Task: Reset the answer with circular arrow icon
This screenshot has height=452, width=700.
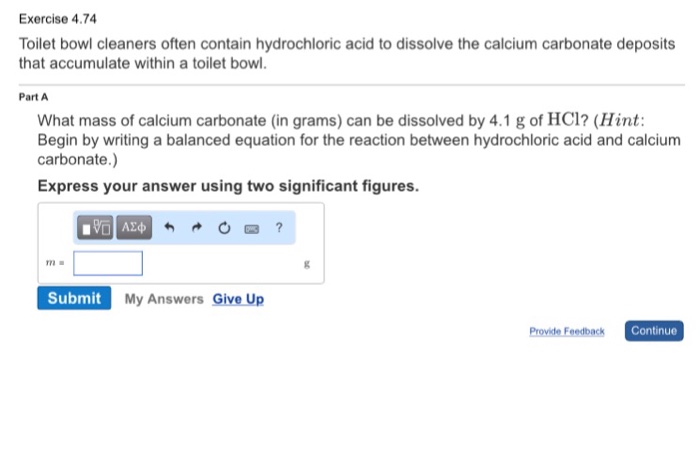Action: tap(224, 228)
